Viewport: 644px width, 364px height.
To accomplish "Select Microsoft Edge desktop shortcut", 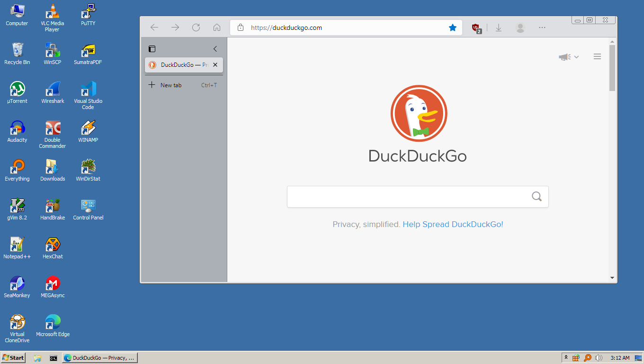I will point(52,326).
